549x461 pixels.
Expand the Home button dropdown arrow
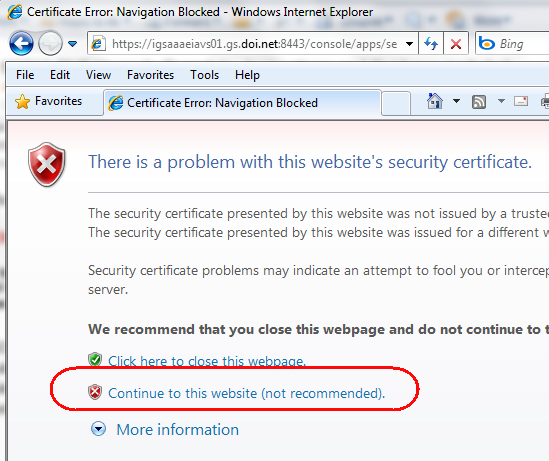[x=456, y=101]
